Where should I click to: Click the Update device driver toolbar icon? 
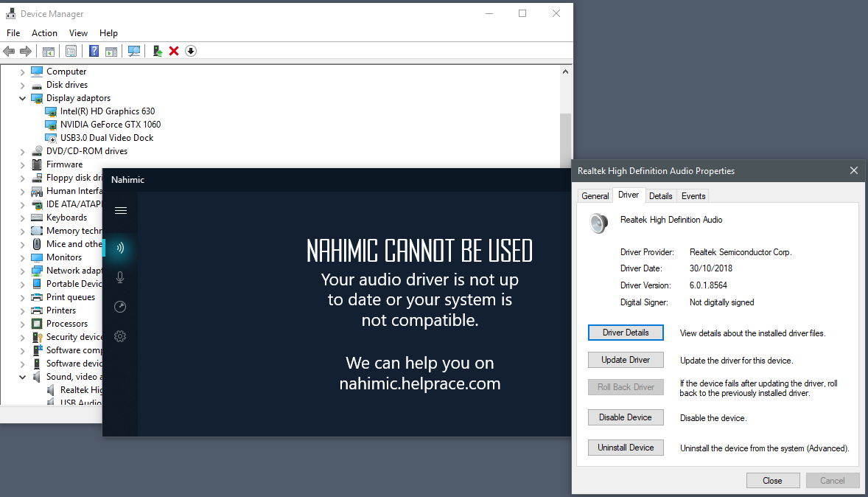click(157, 51)
